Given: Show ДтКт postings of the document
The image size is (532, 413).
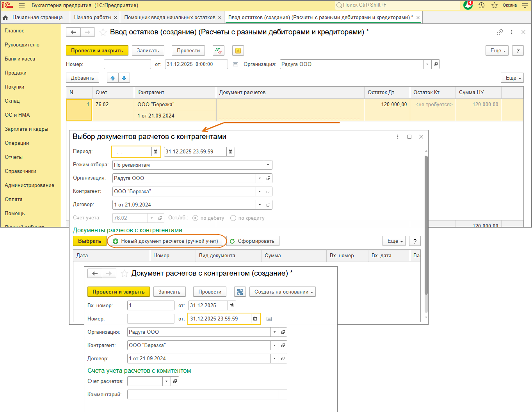Looking at the screenshot, I should pyautogui.click(x=219, y=51).
